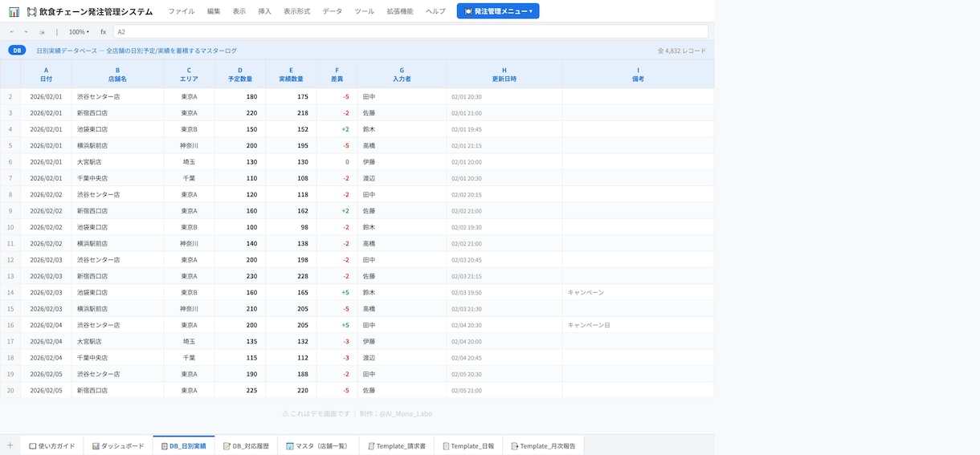Select column C エリア header
The image size is (980, 455).
[x=189, y=74]
